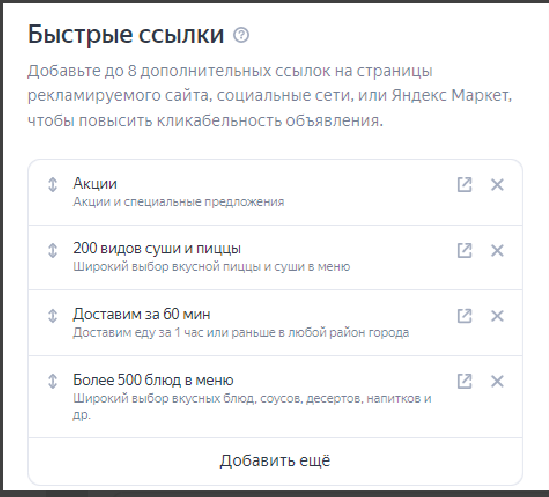Remove the Акции quick link
Image resolution: width=549 pixels, height=497 pixels.
(x=497, y=184)
